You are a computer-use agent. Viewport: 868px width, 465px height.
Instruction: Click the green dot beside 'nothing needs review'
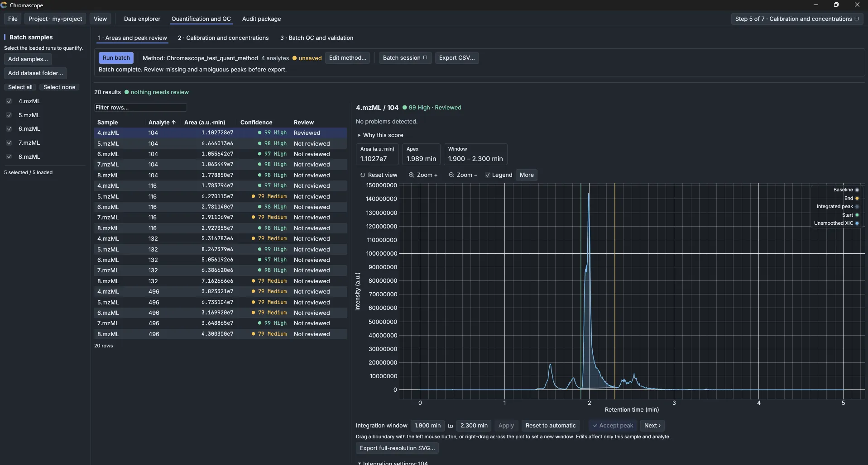coord(127,92)
